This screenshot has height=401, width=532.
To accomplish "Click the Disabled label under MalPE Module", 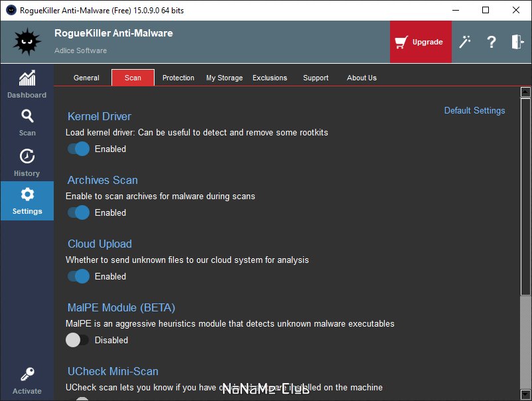I will coord(111,340).
